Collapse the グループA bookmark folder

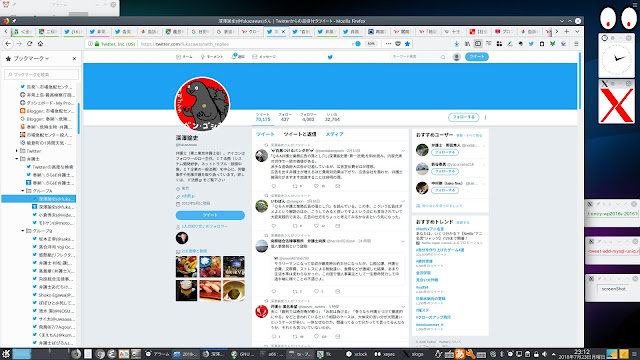point(23,191)
